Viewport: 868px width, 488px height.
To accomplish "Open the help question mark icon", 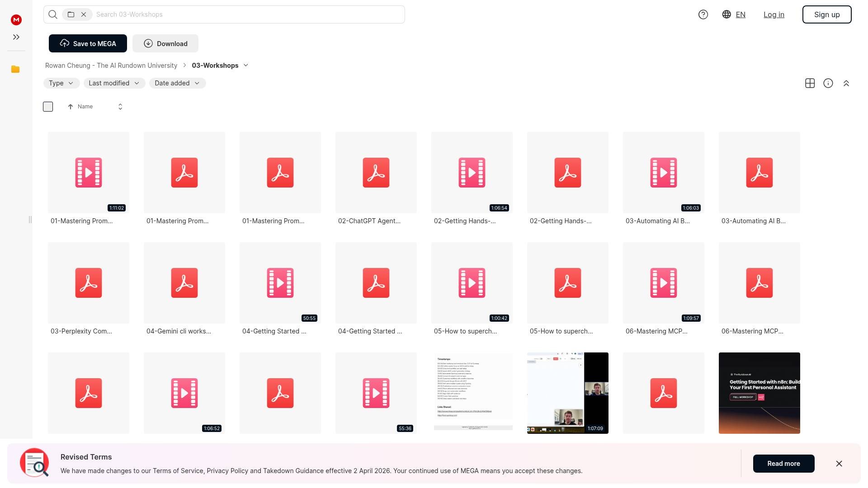I will pyautogui.click(x=703, y=14).
